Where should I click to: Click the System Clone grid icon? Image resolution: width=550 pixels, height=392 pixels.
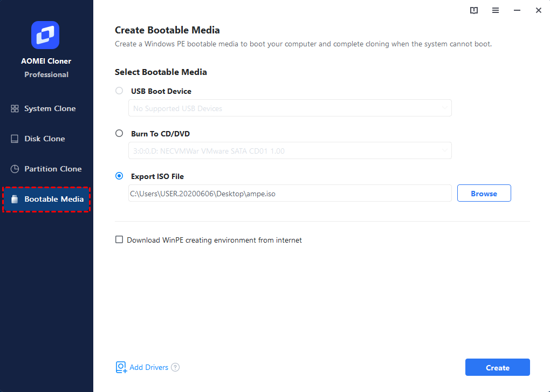15,109
